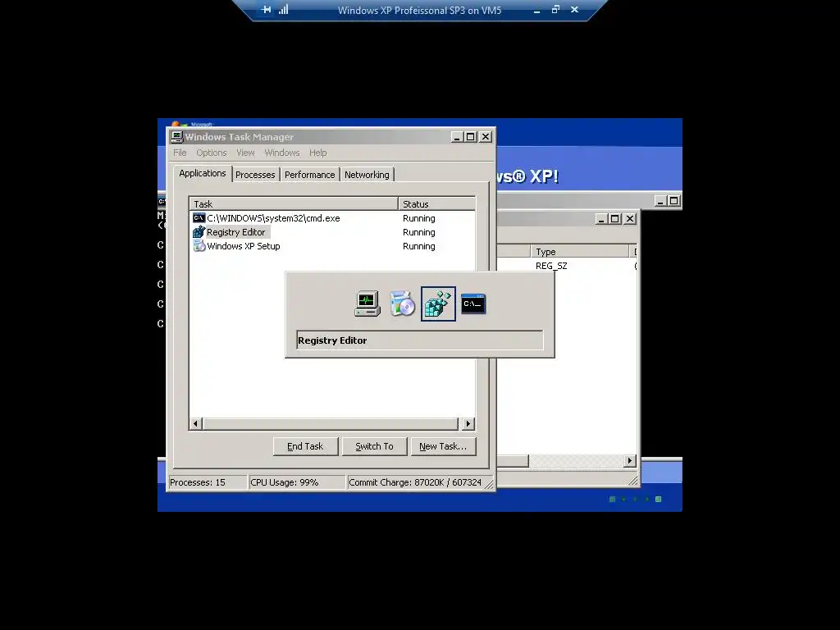Close the VM connection from top bar
The width and height of the screenshot is (840, 630).
pyautogui.click(x=575, y=10)
